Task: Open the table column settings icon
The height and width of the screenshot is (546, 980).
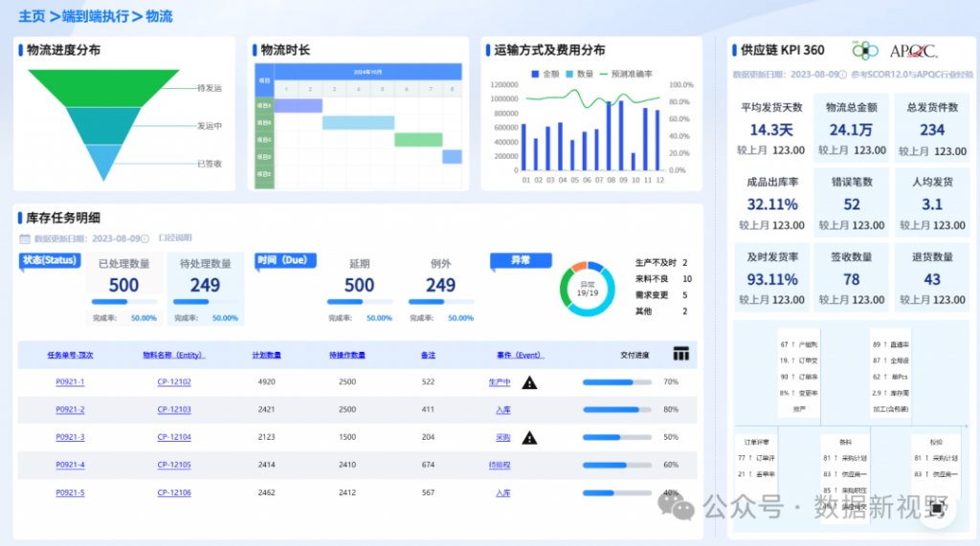Action: click(x=680, y=354)
